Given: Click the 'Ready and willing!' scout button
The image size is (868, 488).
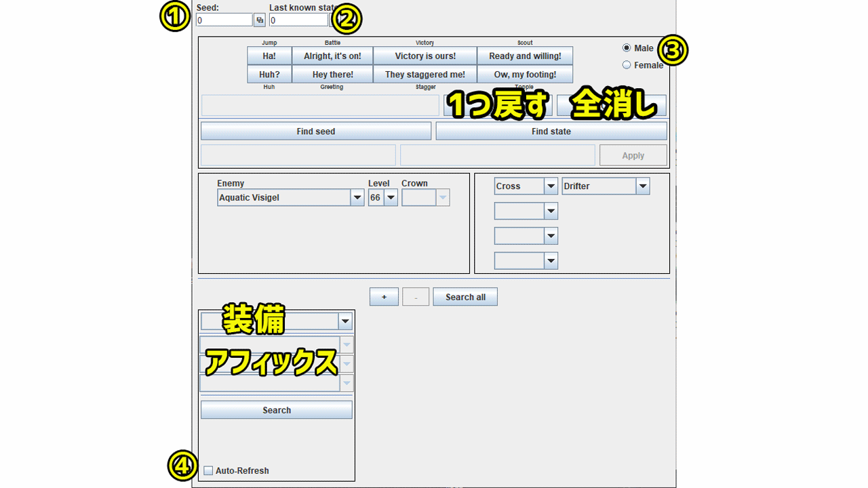Looking at the screenshot, I should (x=525, y=56).
